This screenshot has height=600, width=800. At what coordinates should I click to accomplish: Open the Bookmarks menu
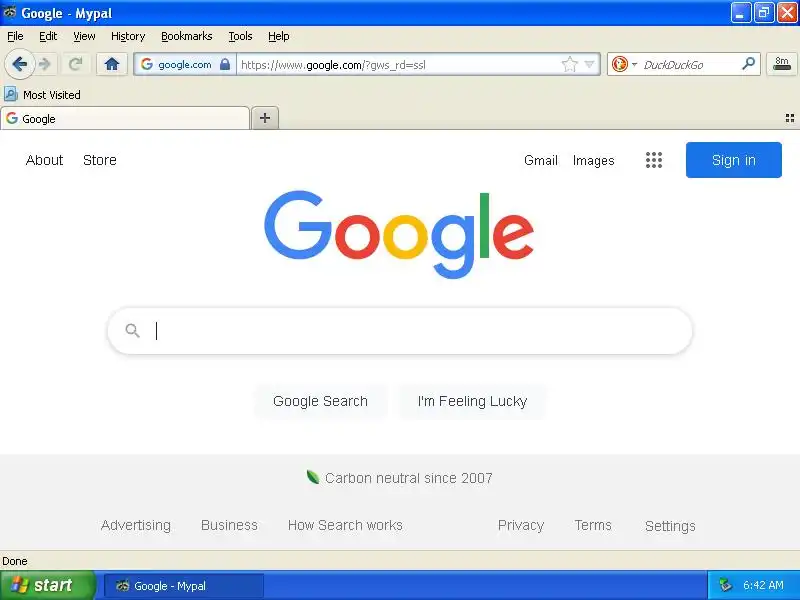pyautogui.click(x=187, y=36)
